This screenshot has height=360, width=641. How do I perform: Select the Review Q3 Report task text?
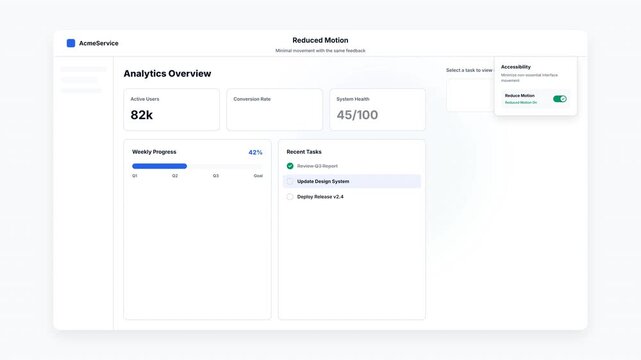(317, 166)
